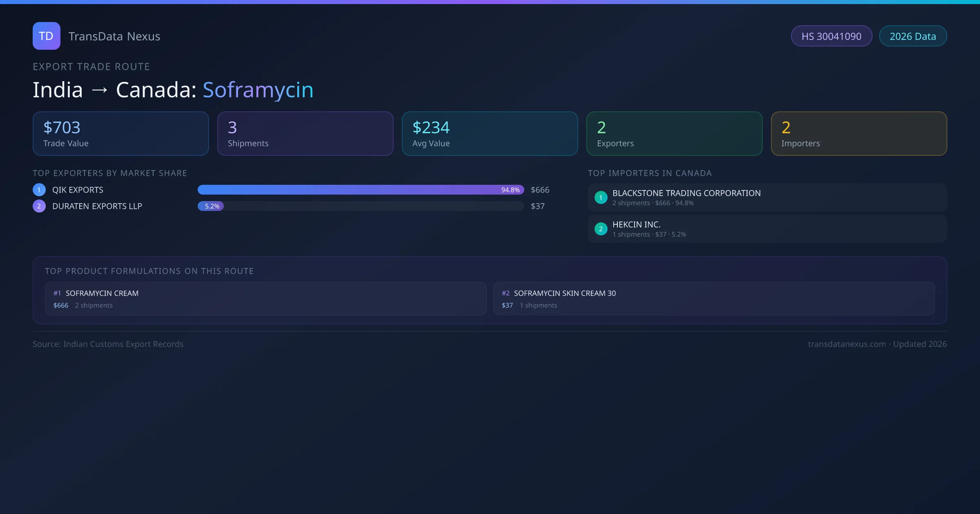This screenshot has height=514, width=980.
Task: Click green rank 1 badge for Blackstone Trading
Action: pyautogui.click(x=601, y=197)
